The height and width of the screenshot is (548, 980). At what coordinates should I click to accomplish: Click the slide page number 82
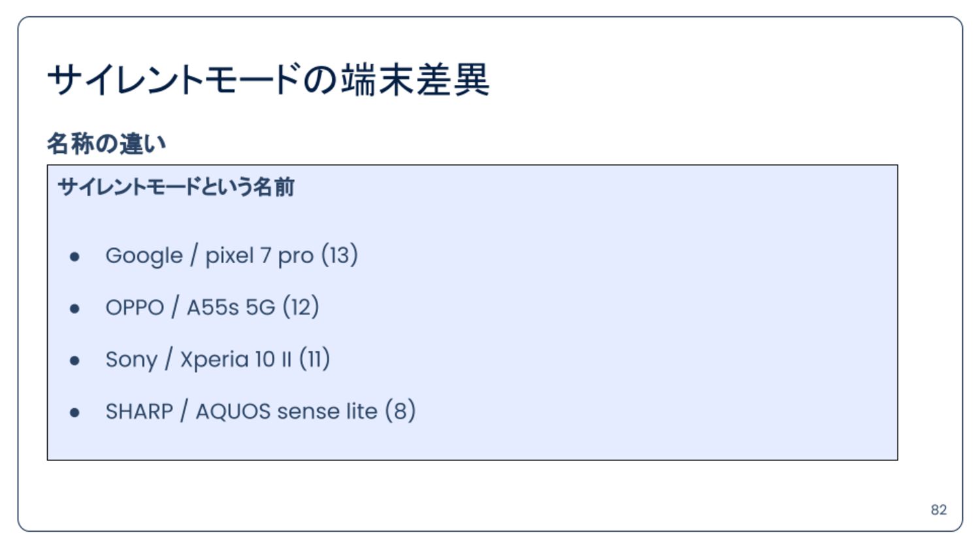[939, 510]
